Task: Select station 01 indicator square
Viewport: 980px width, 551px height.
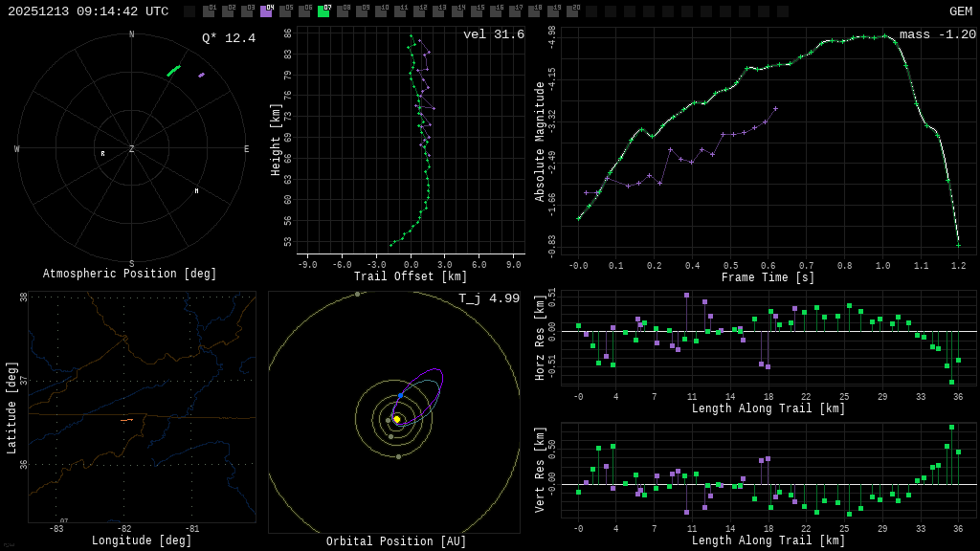Action: tap(209, 11)
